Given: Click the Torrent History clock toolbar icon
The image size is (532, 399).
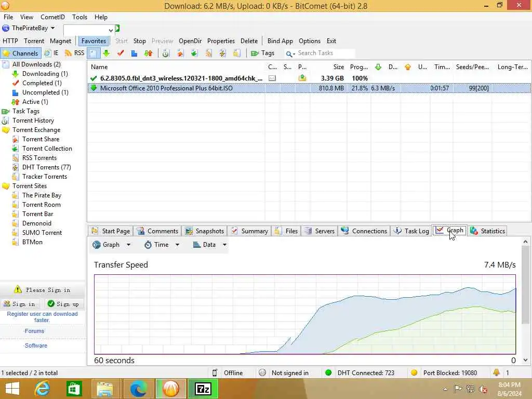Looking at the screenshot, I should (x=166, y=54).
